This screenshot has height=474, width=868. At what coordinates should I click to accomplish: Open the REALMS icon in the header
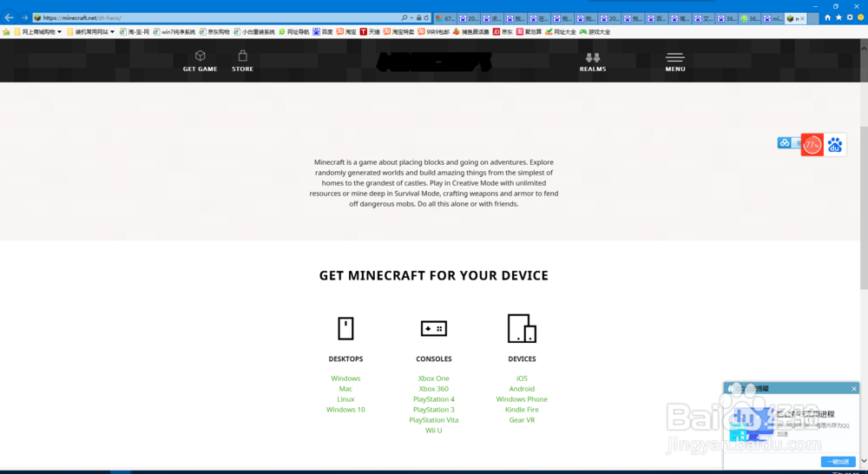click(x=593, y=57)
